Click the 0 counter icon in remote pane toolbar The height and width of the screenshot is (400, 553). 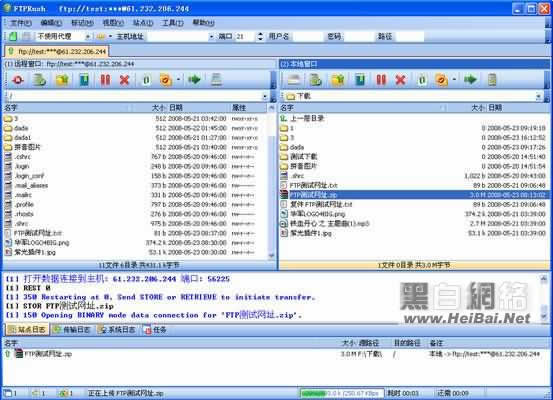146,80
